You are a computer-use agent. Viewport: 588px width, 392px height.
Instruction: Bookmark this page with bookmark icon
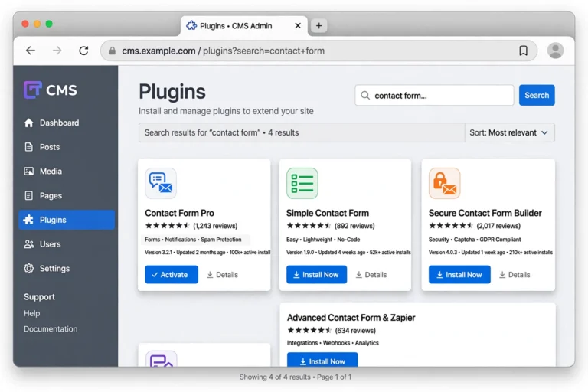point(523,51)
